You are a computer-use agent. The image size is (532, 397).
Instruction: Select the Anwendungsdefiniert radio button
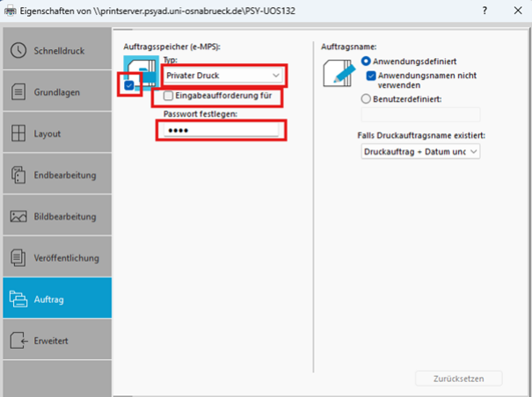[367, 61]
